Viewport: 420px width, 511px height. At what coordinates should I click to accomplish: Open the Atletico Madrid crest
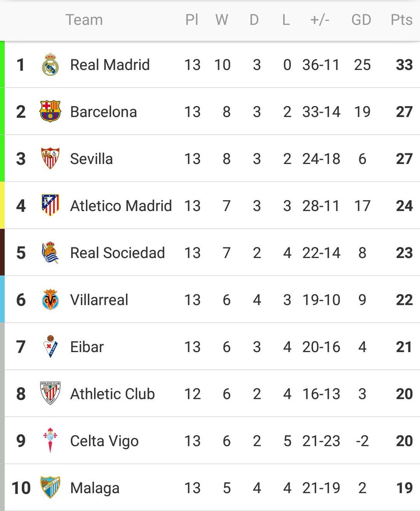click(x=50, y=205)
